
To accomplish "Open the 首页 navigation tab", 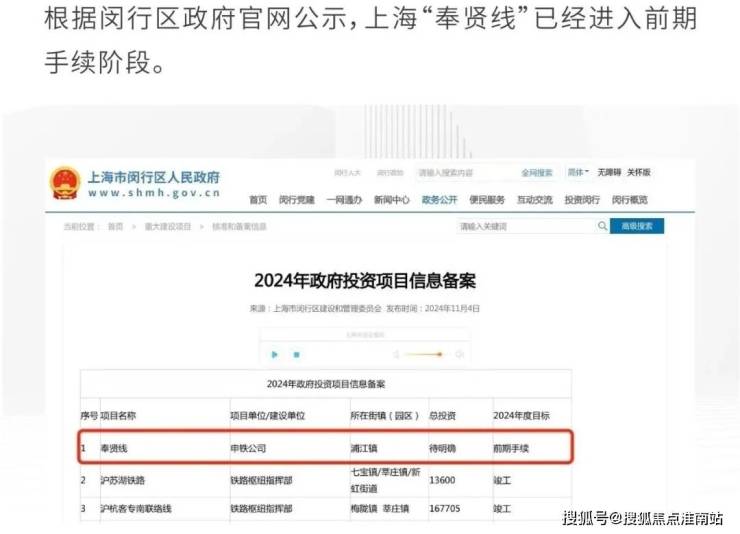I will (258, 200).
